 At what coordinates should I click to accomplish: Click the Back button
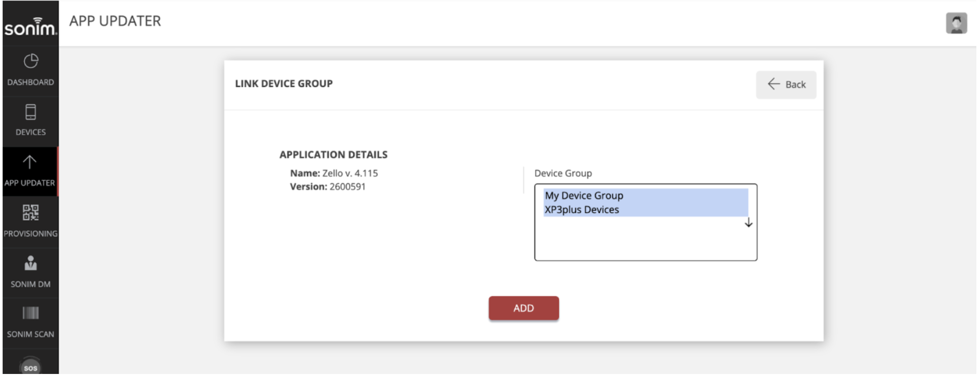click(x=786, y=84)
